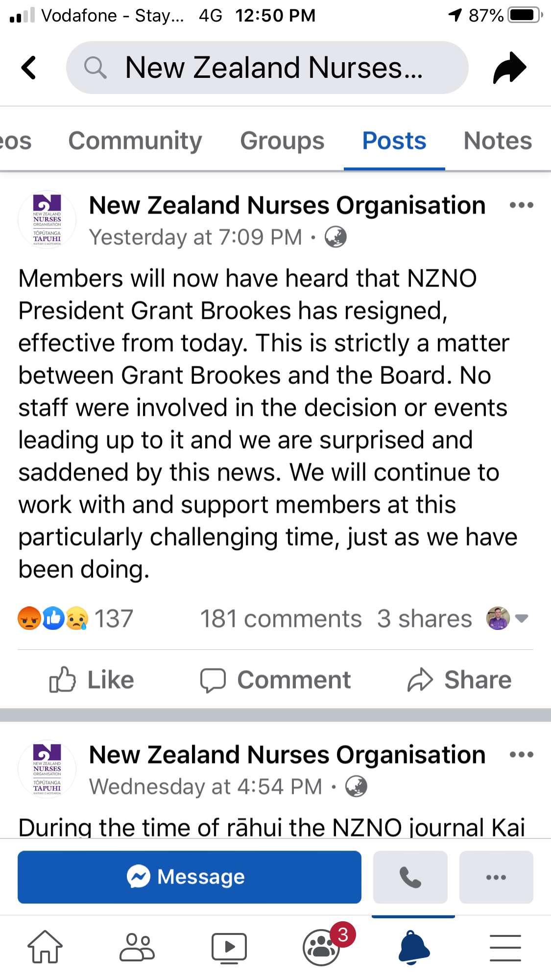Expand the profile switcher arrow by shares

522,619
